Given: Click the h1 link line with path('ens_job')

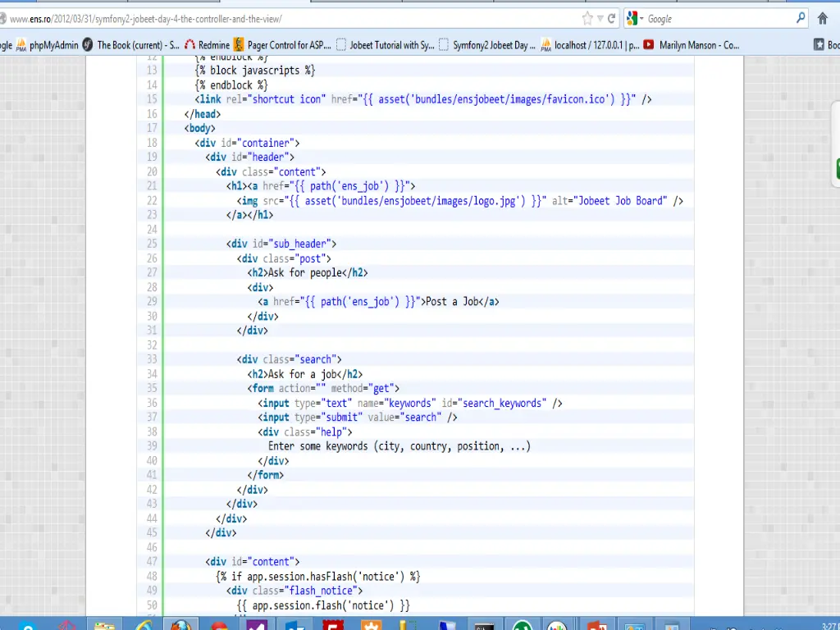Looking at the screenshot, I should coord(321,186).
